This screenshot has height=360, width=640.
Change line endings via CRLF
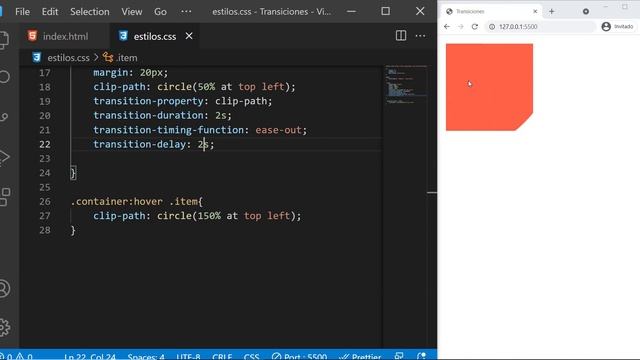[x=222, y=356]
